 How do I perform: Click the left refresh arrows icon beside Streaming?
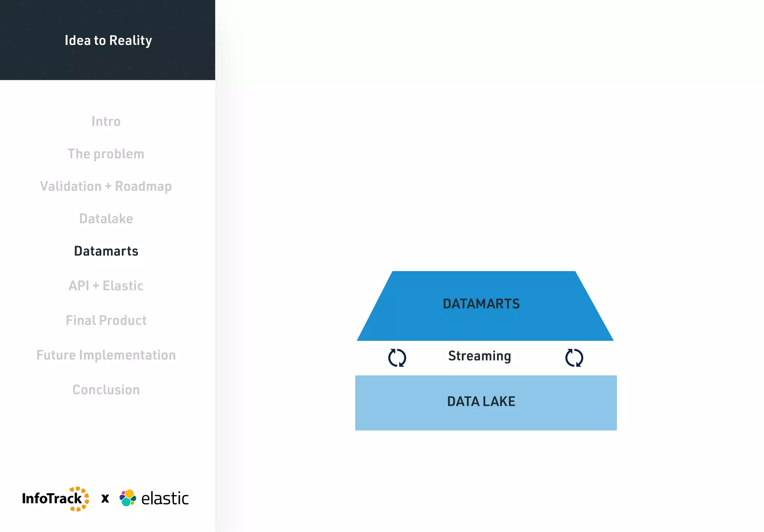397,358
